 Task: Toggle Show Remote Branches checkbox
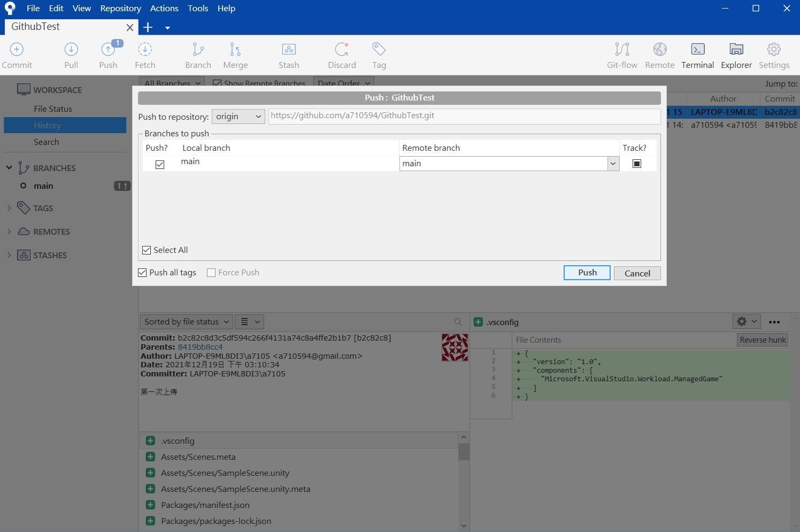point(217,83)
